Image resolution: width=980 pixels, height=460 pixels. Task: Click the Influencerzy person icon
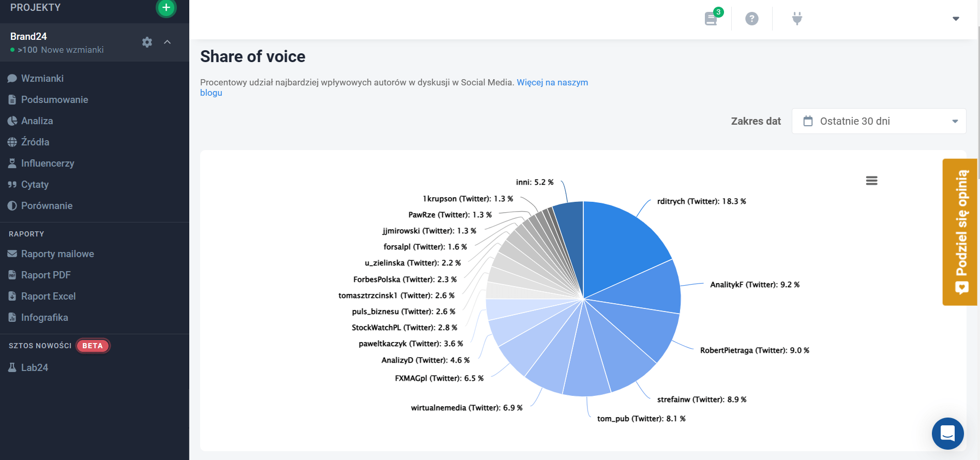12,163
